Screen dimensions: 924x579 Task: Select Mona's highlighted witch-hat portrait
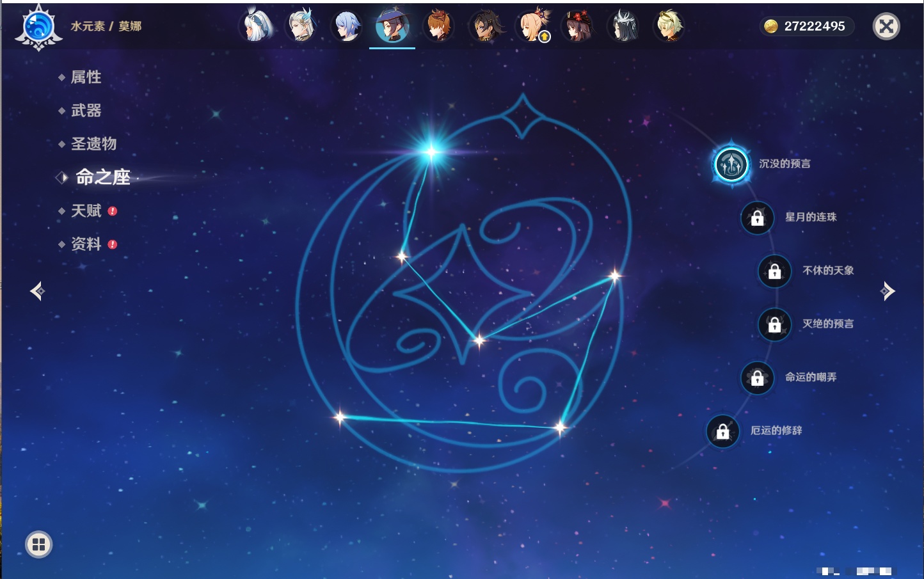(x=392, y=26)
